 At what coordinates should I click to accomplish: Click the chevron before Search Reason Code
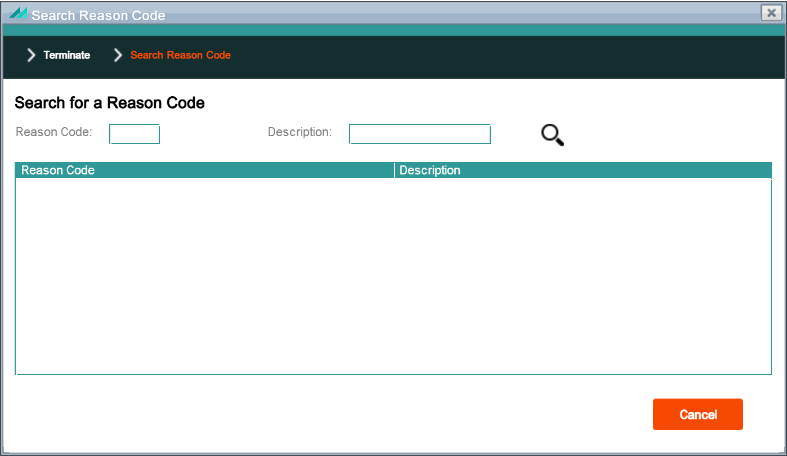(x=118, y=55)
